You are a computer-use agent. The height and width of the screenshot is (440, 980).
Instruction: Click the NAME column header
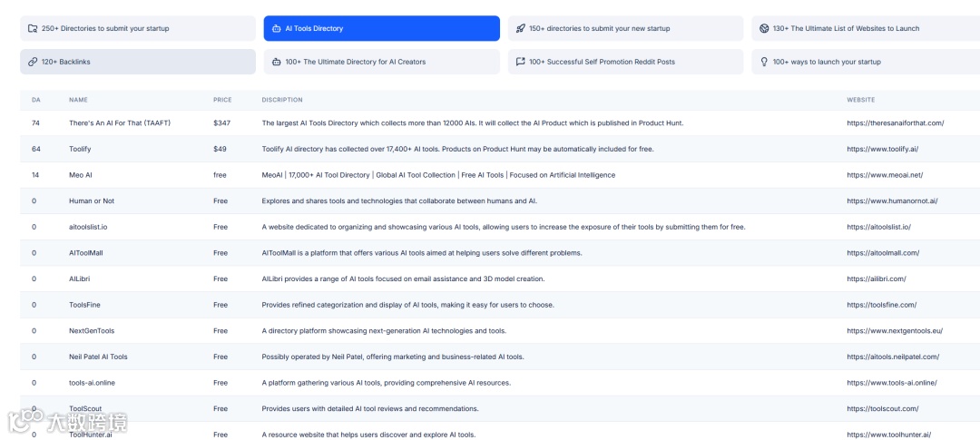pyautogui.click(x=78, y=100)
